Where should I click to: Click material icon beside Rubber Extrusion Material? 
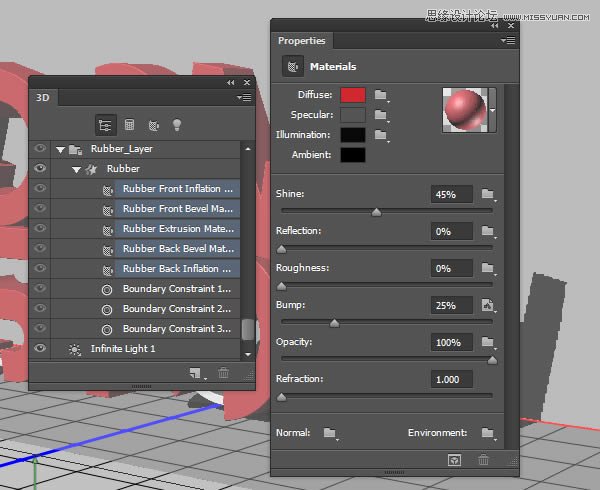click(x=108, y=229)
